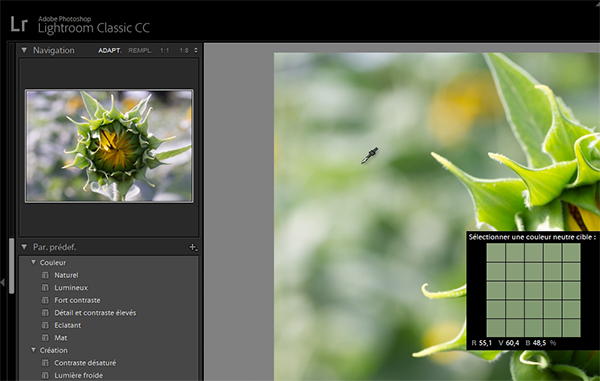Collapse the Création preset group
600x381 pixels.
[34, 350]
